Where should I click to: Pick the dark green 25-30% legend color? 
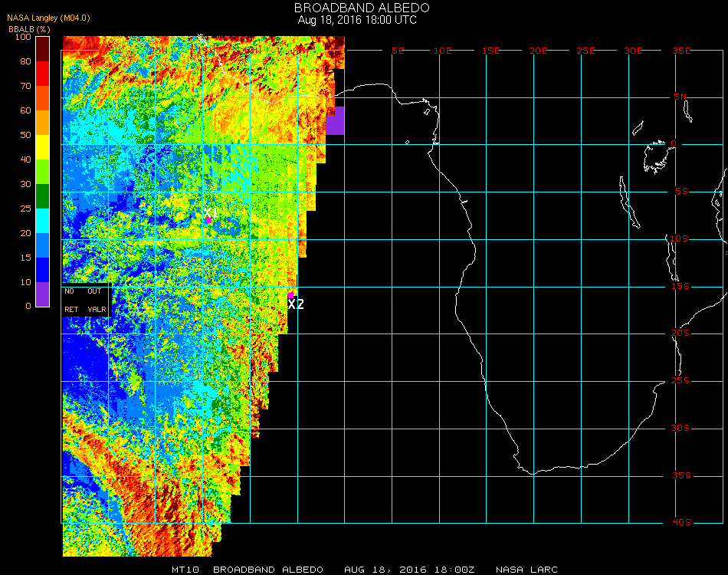point(43,196)
